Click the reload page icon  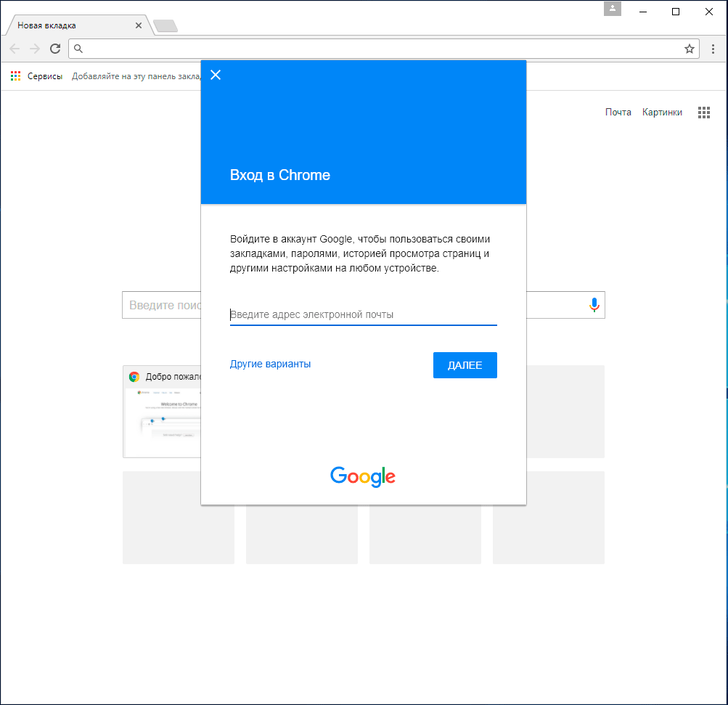55,49
